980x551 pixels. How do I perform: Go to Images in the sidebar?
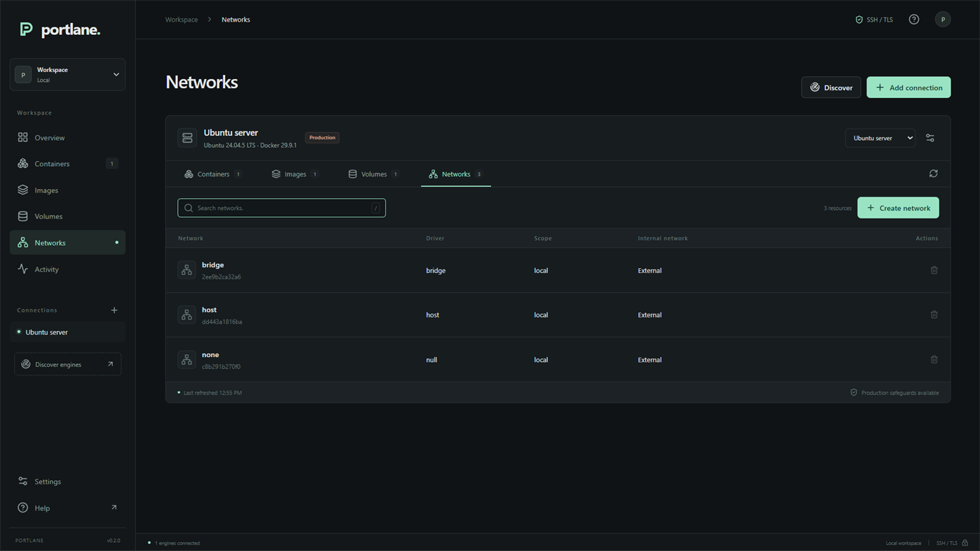click(67, 190)
